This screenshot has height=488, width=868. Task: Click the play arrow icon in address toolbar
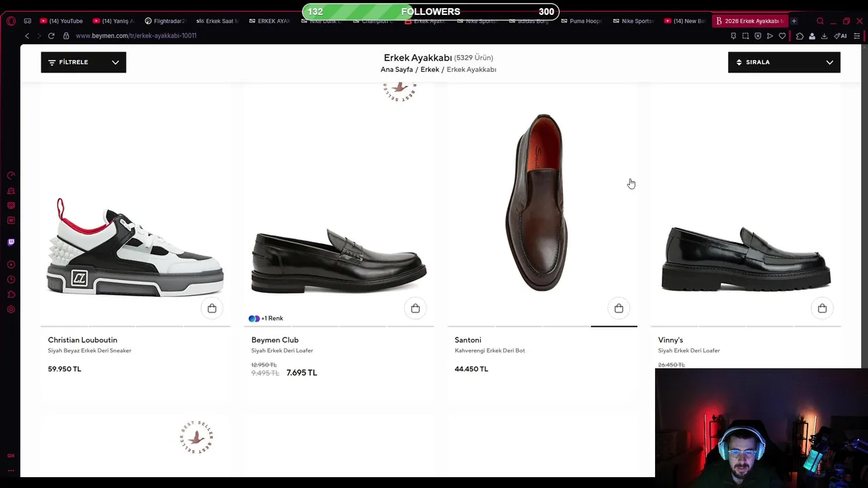click(770, 36)
